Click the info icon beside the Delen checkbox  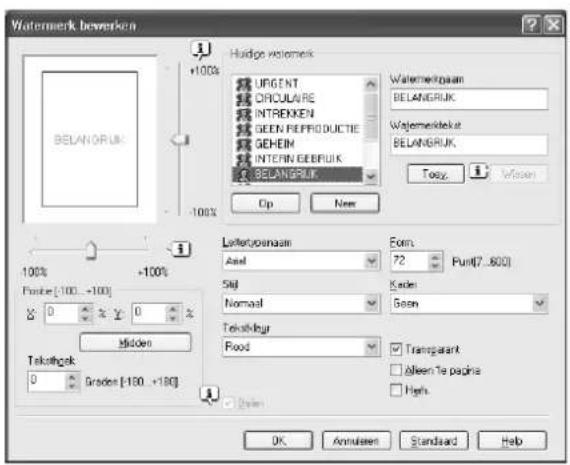(x=210, y=394)
